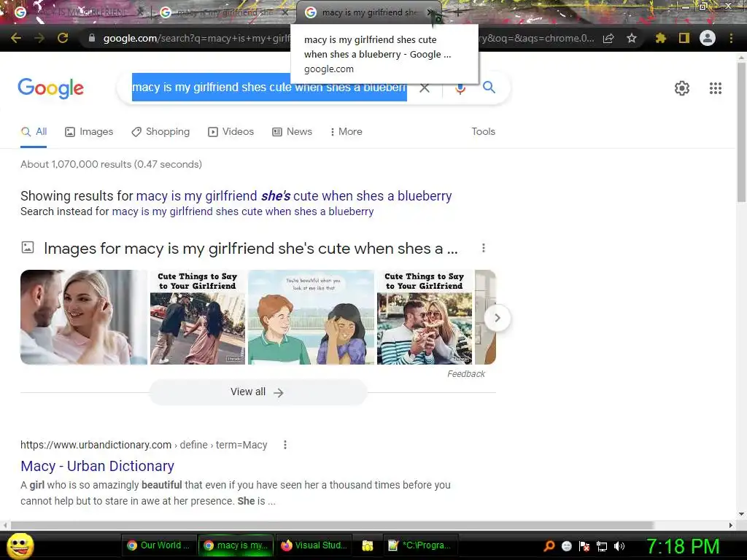
Task: Open Cute Things thumbnail with pizza couple
Action: [425, 317]
